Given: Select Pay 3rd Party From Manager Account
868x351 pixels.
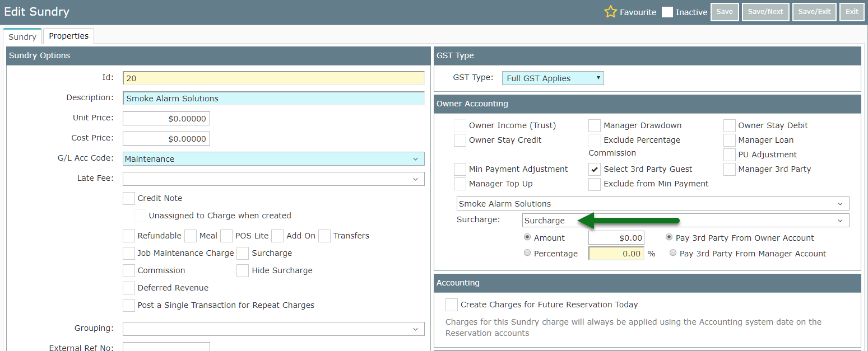Looking at the screenshot, I should pyautogui.click(x=673, y=253).
